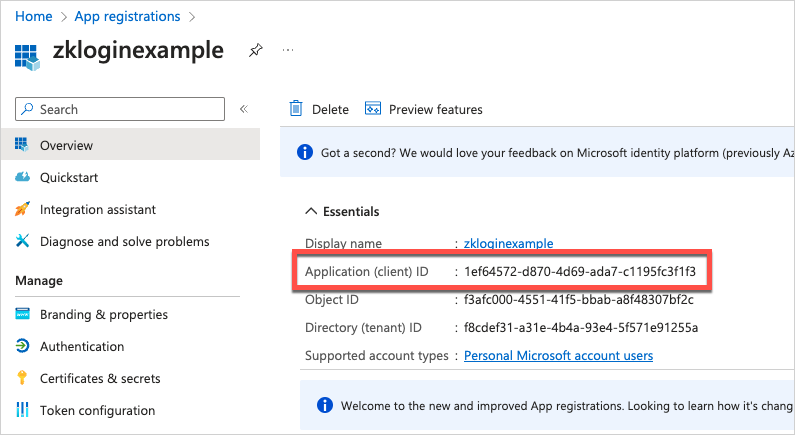Screen dimensions: 795x435
Task: Open Branding & properties page
Action: (103, 314)
